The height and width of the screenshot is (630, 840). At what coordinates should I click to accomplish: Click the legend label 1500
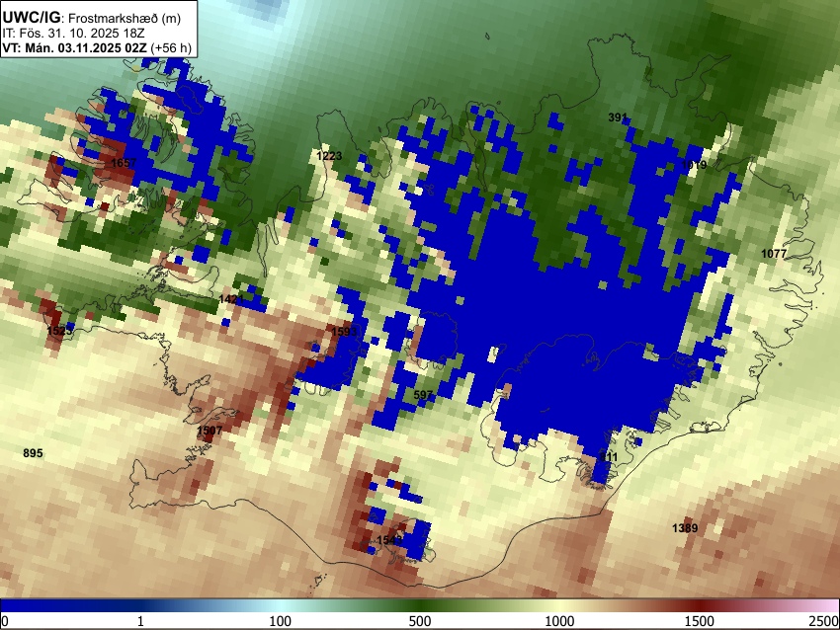pos(700,621)
